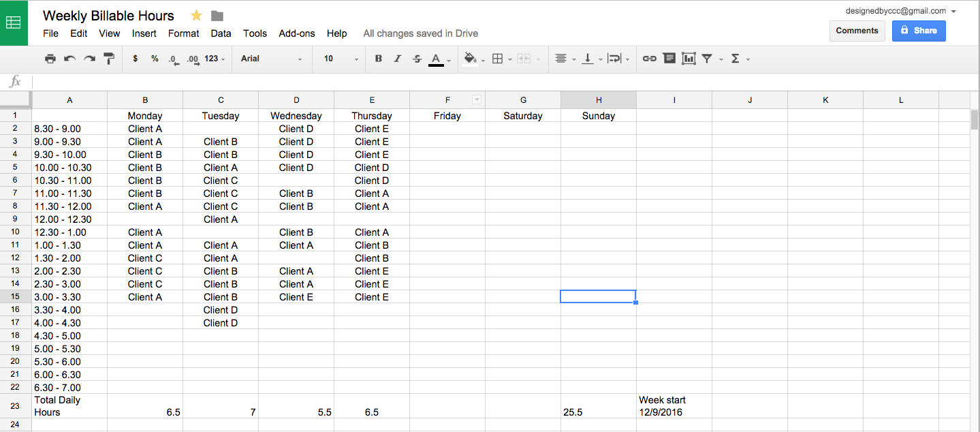
Task: Open the Comments button
Action: pyautogui.click(x=857, y=31)
